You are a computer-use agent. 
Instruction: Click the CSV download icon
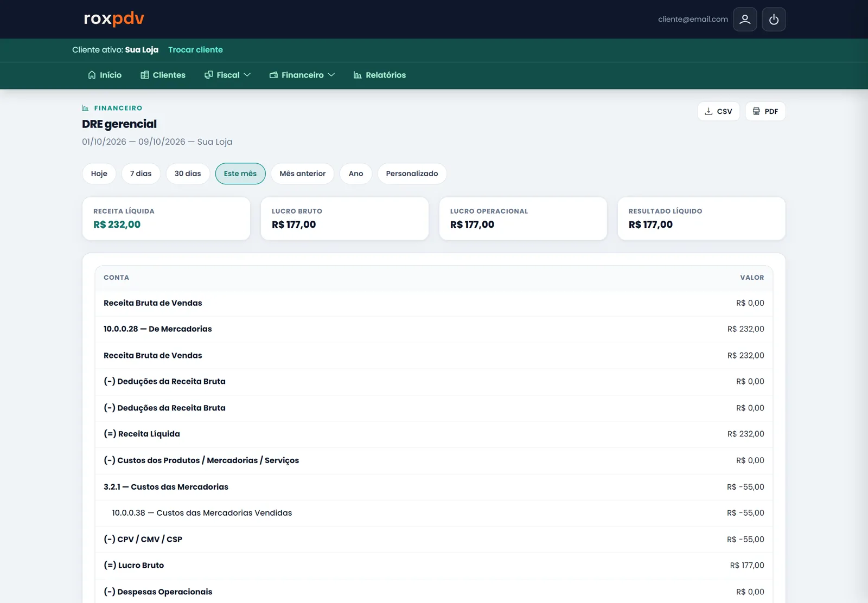pyautogui.click(x=709, y=111)
